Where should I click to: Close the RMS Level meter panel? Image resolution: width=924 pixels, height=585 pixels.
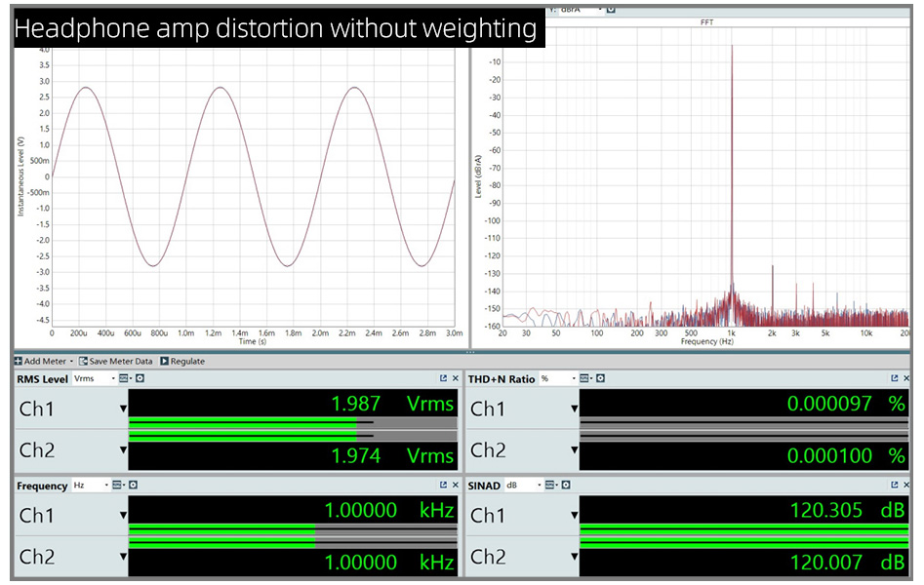tap(455, 378)
